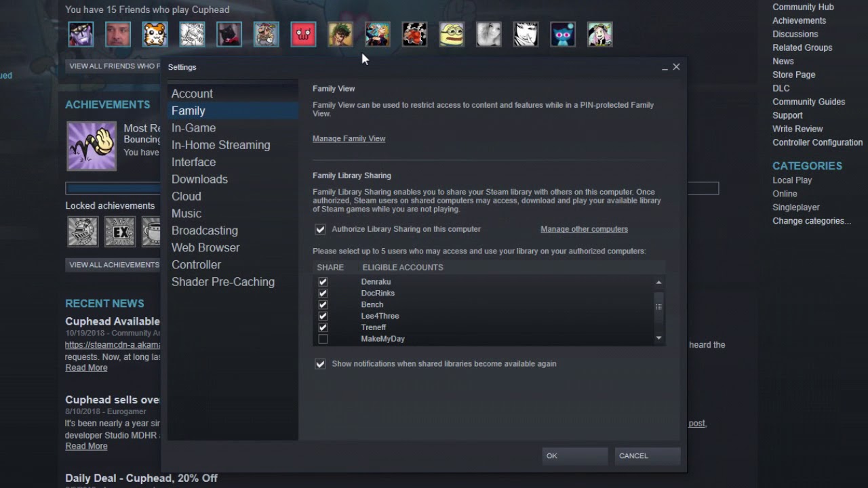Open the yellow goggled face friend avatar

(x=452, y=35)
